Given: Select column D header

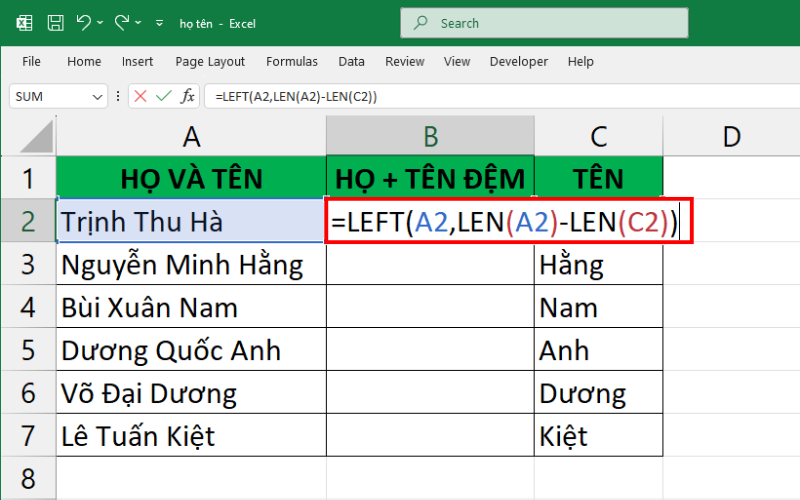Looking at the screenshot, I should [x=731, y=136].
